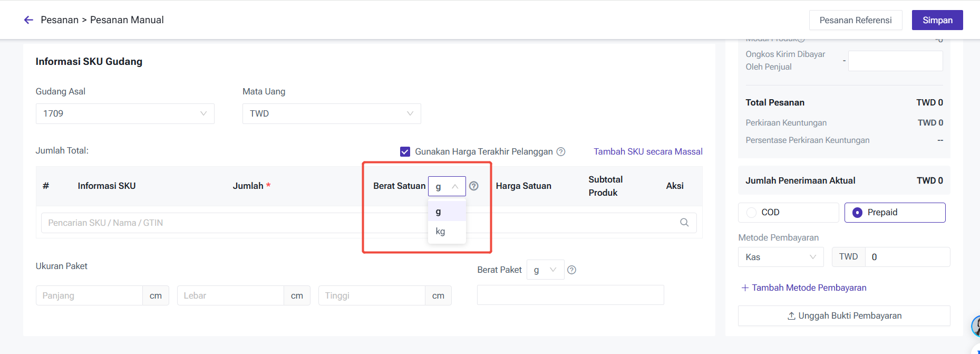Click the Simpan button

(x=937, y=20)
